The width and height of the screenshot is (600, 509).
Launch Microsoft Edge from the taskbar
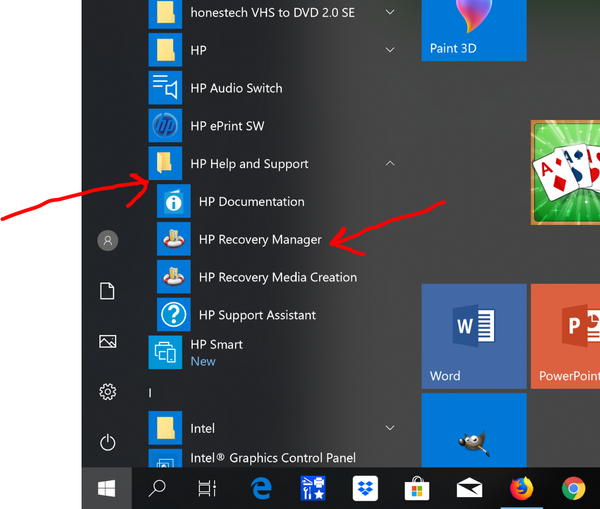click(x=261, y=489)
